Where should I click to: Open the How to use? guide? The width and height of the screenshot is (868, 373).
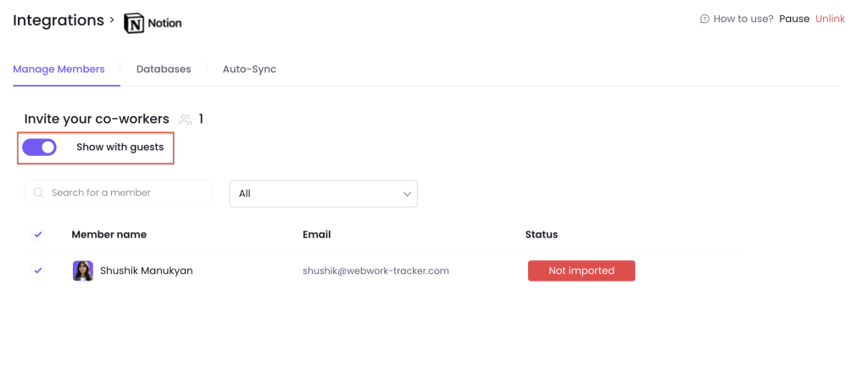[x=743, y=19]
